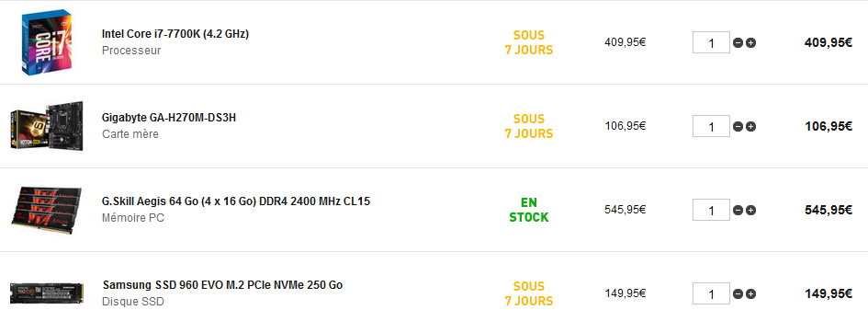Select quantity field for G.Skill Aegis memory
This screenshot has height=333, width=868.
coord(711,210)
